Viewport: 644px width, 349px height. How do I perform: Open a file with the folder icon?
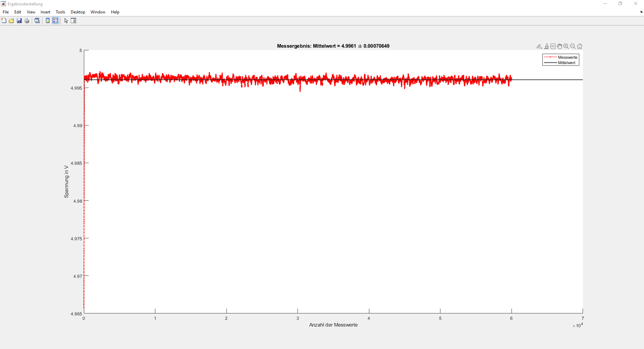click(11, 21)
